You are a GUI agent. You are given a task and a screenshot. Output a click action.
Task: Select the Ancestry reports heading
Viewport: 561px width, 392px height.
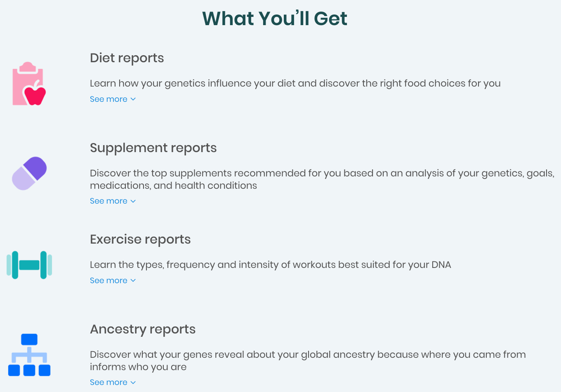pyautogui.click(x=143, y=329)
